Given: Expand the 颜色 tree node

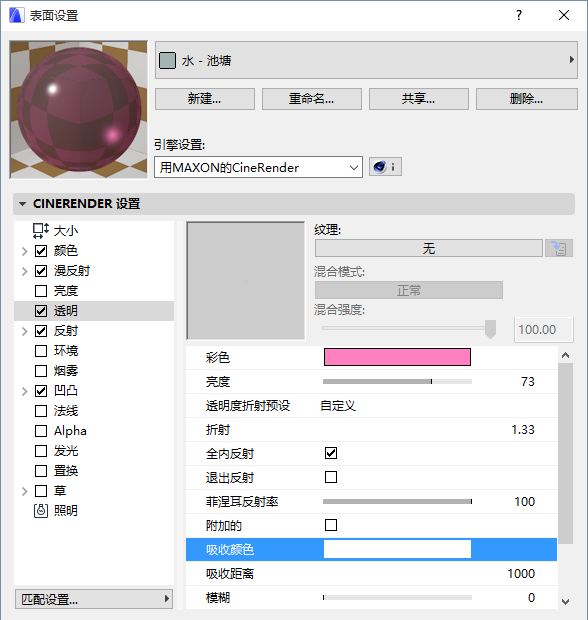Looking at the screenshot, I should pos(25,251).
